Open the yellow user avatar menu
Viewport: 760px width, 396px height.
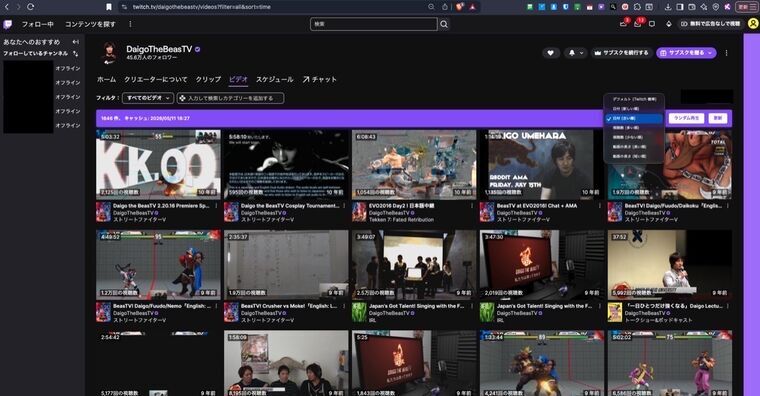(753, 23)
